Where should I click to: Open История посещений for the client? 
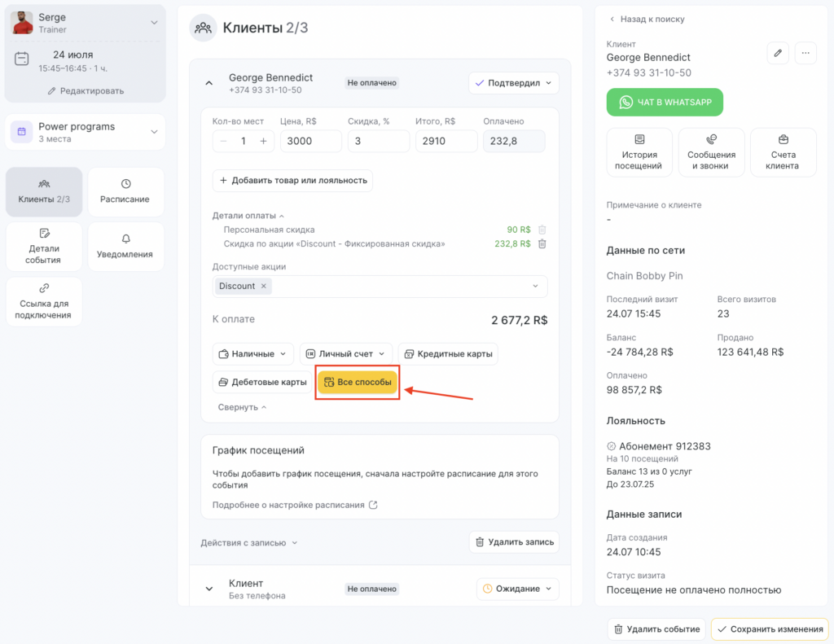click(639, 152)
